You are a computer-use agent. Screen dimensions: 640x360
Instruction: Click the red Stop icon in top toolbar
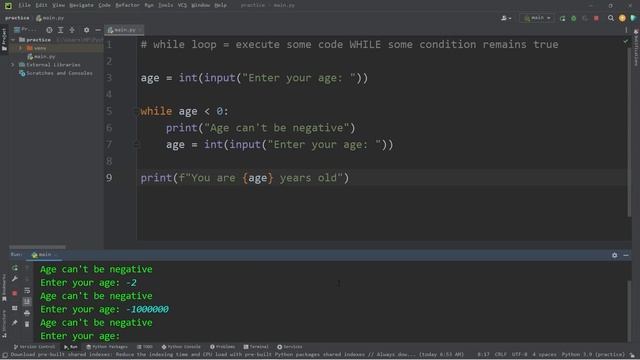[x=596, y=18]
